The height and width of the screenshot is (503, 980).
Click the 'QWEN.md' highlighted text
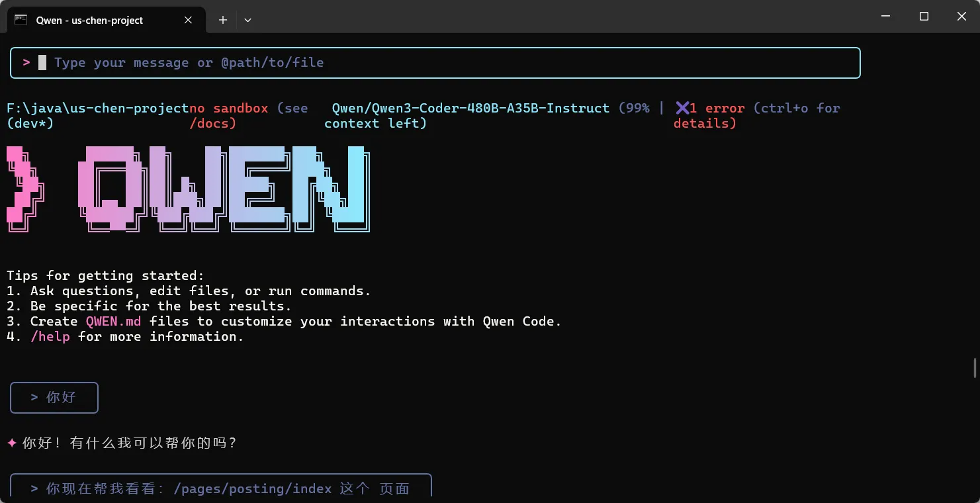(x=114, y=321)
